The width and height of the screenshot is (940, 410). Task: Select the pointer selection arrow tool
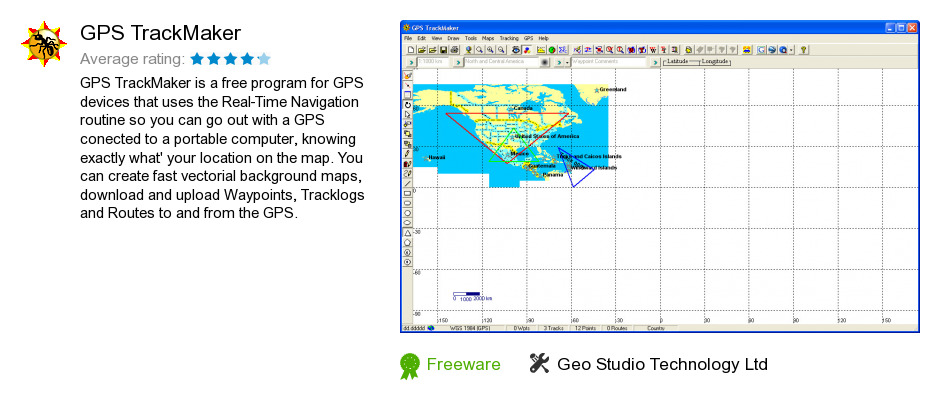408,114
